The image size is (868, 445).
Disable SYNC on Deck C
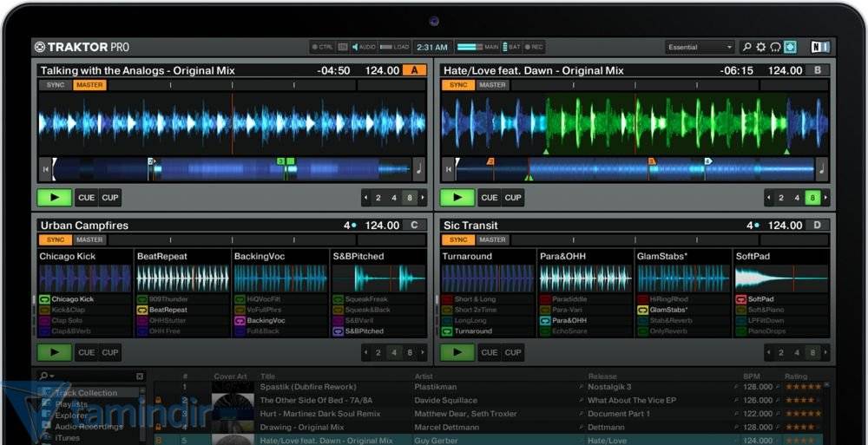tap(56, 240)
